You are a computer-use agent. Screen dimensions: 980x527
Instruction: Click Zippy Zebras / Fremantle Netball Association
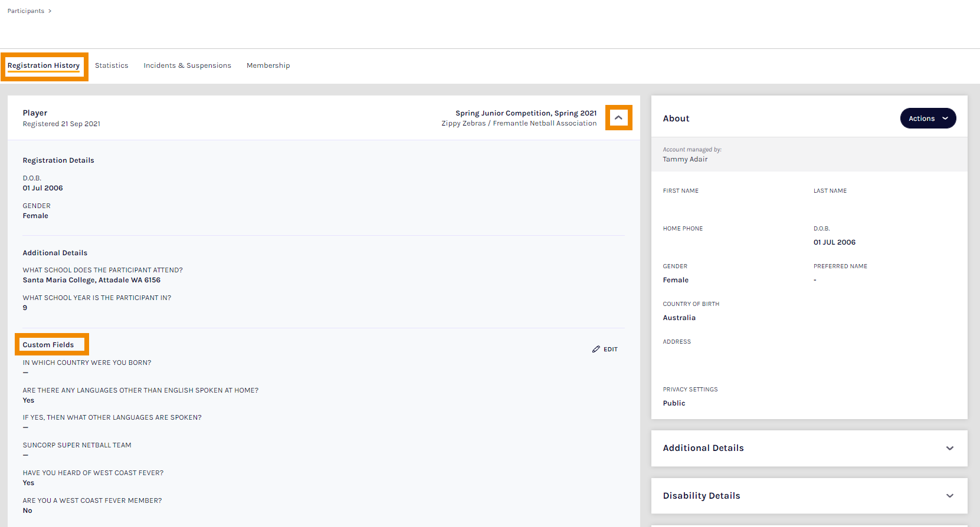pyautogui.click(x=519, y=123)
